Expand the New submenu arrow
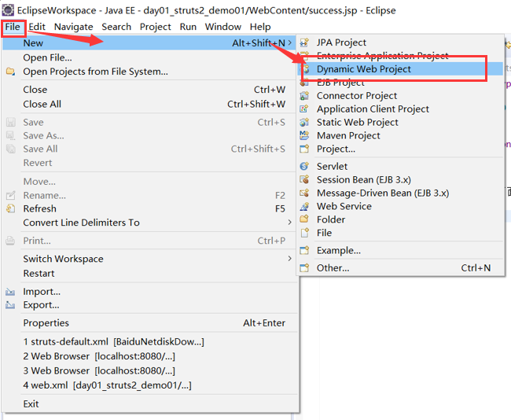The width and height of the screenshot is (511, 420). pos(290,42)
